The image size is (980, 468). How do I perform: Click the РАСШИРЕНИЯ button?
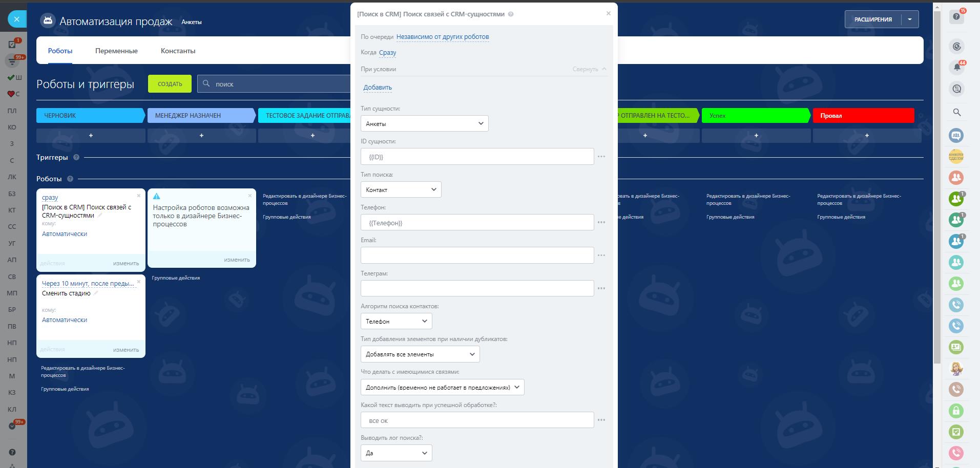873,19
